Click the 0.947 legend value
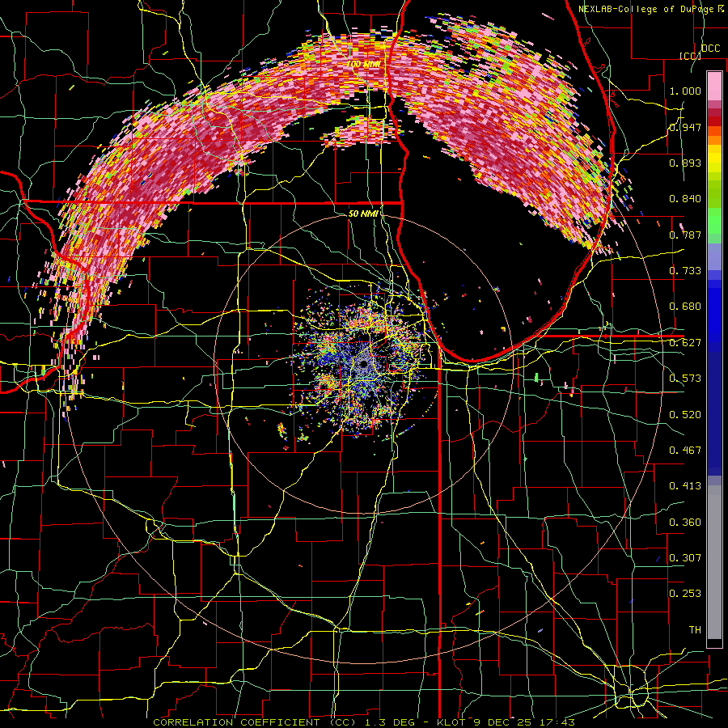The width and height of the screenshot is (728, 728). [x=685, y=127]
